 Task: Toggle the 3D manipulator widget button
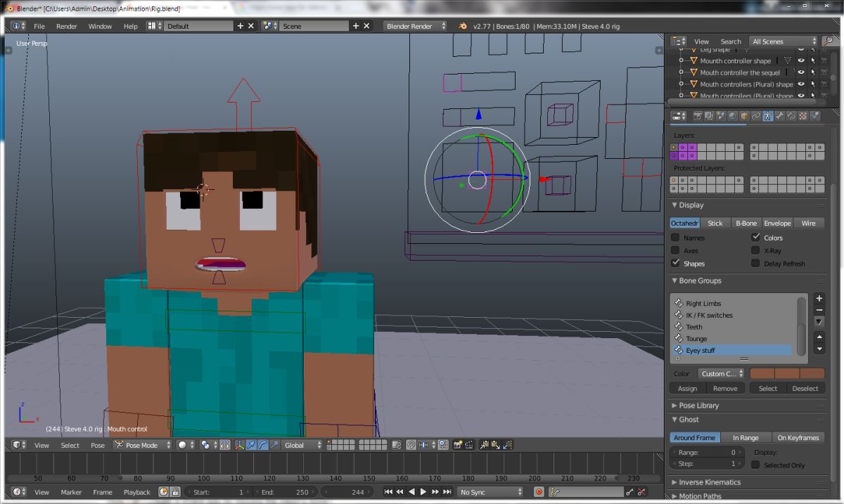(238, 445)
